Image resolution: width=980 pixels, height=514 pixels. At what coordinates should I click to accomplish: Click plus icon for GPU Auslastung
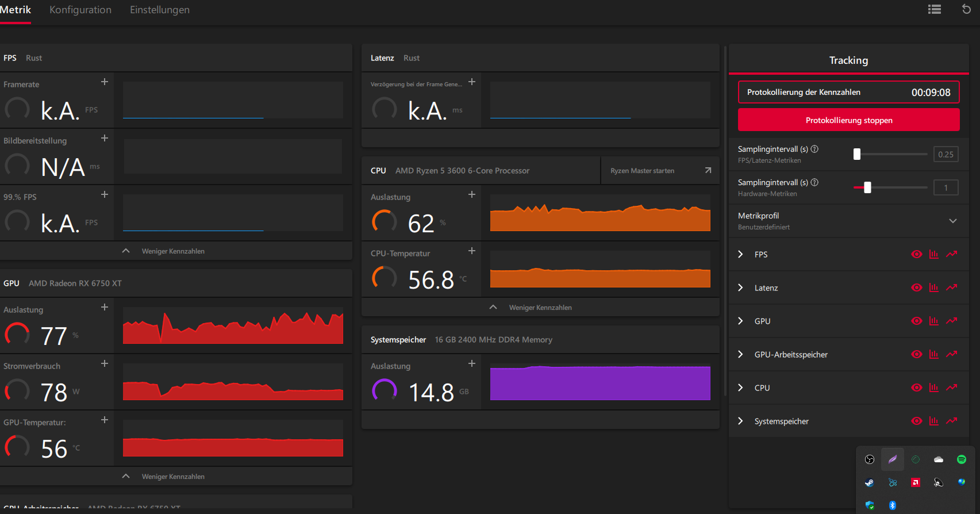(105, 307)
